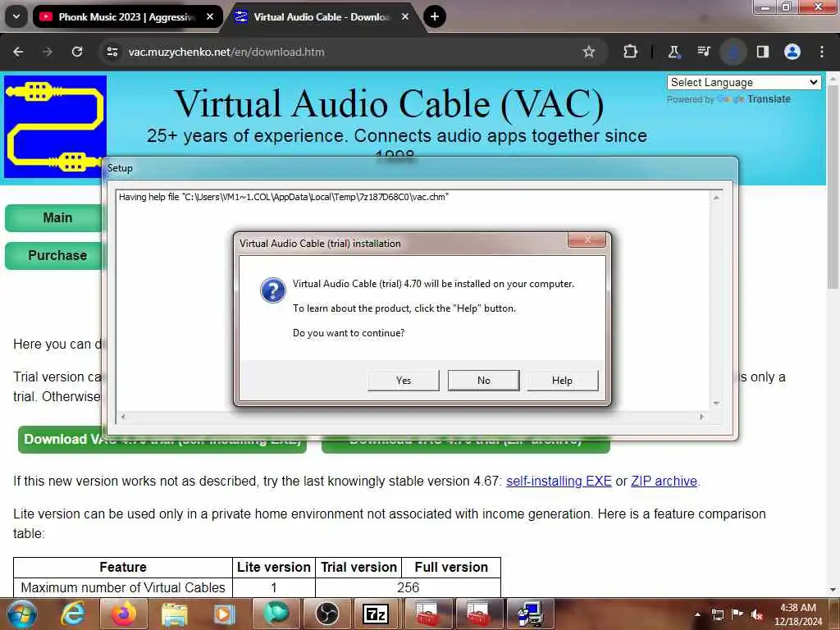
Task: View site information icon in address bar
Action: point(112,52)
